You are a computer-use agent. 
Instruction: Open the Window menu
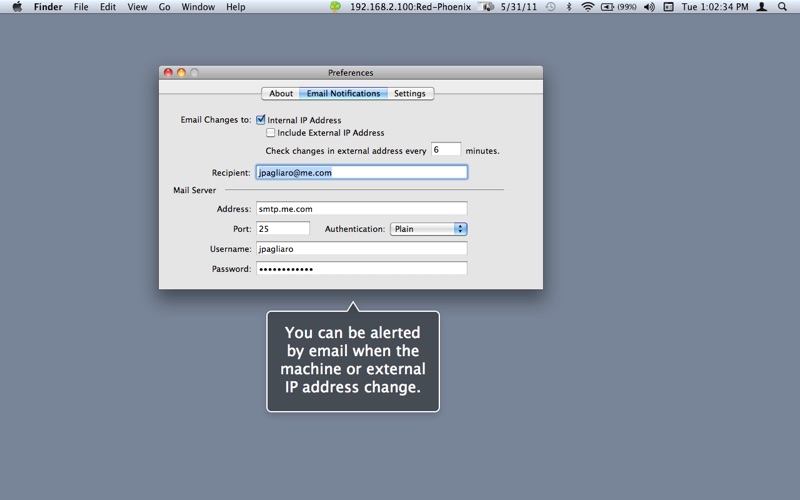pyautogui.click(x=198, y=7)
